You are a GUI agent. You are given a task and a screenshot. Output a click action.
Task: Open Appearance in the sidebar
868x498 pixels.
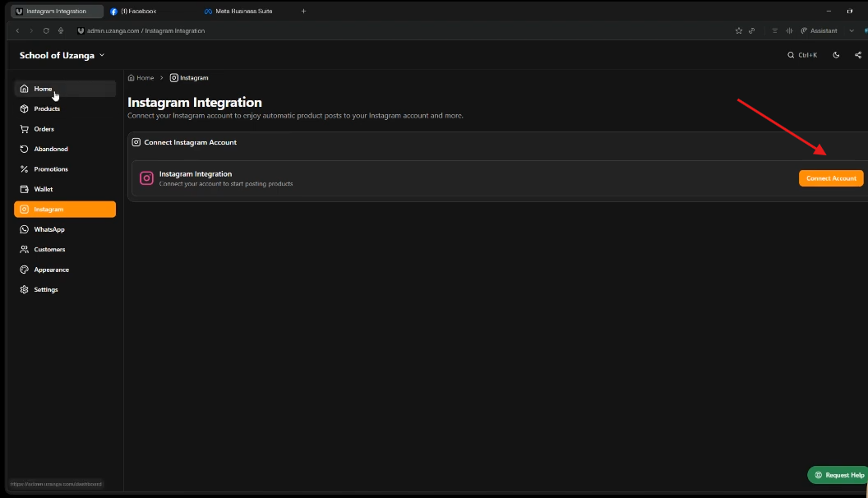point(65,270)
